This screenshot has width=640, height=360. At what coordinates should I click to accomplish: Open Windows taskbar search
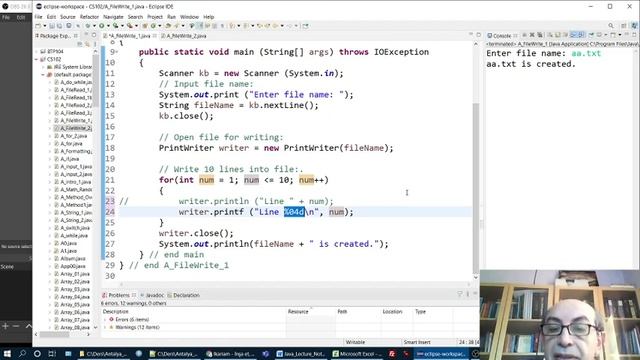click(22, 353)
